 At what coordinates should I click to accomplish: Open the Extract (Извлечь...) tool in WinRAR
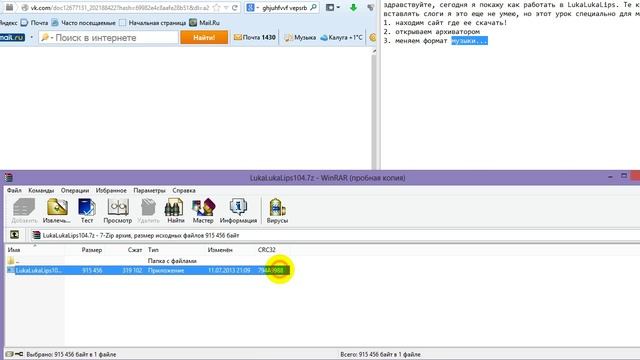pos(57,211)
